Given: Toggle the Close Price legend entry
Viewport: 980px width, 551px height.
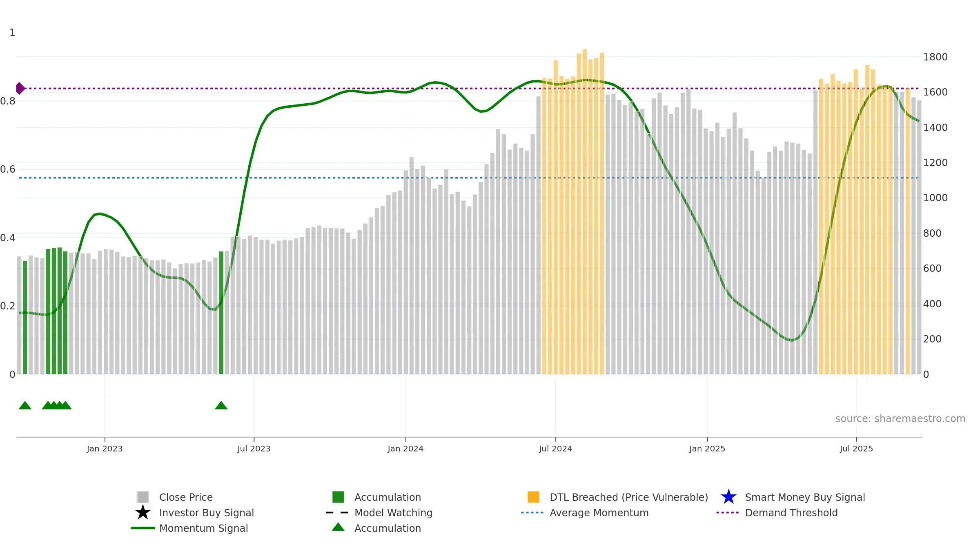Looking at the screenshot, I should 186,497.
